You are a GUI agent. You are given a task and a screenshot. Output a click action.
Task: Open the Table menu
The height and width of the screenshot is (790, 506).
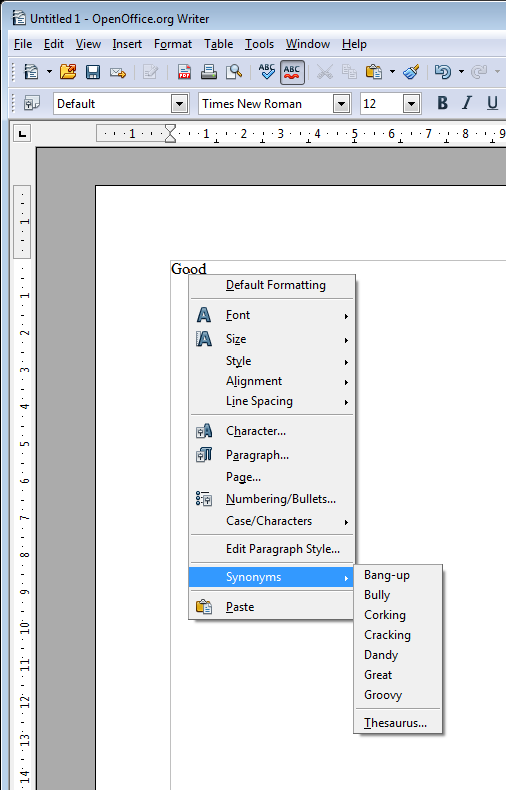(218, 44)
